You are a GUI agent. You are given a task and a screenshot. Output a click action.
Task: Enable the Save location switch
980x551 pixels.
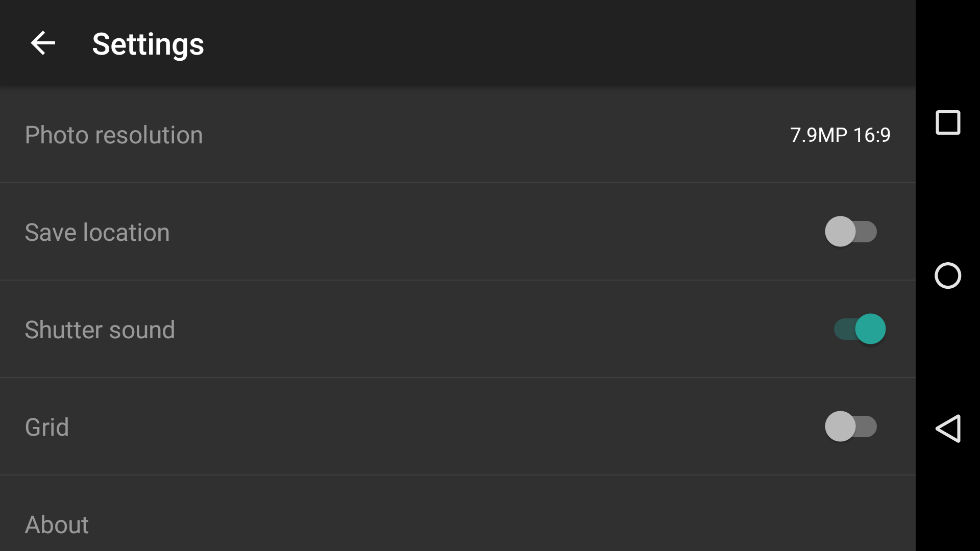[x=851, y=232]
